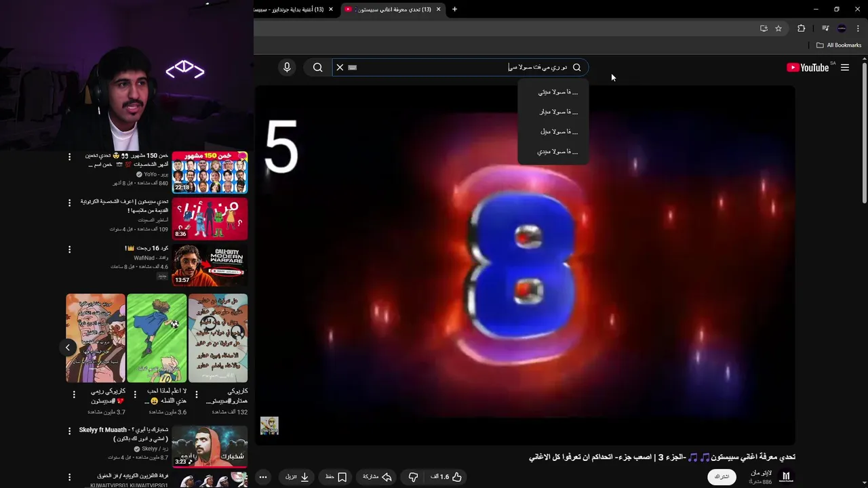Open options menu for WafiNad video
The width and height of the screenshot is (868, 488).
(69, 249)
